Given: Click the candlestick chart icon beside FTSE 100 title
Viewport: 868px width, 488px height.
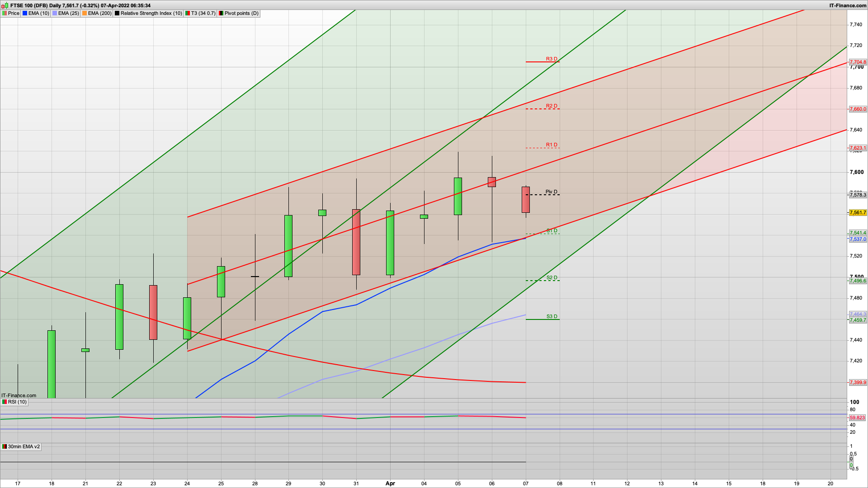Looking at the screenshot, I should (x=5, y=5).
